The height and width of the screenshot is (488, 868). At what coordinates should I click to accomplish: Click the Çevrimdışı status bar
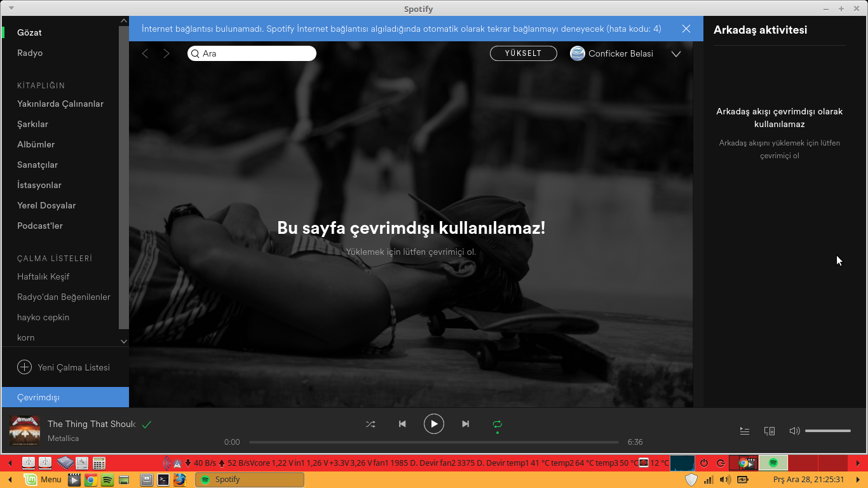(x=65, y=397)
